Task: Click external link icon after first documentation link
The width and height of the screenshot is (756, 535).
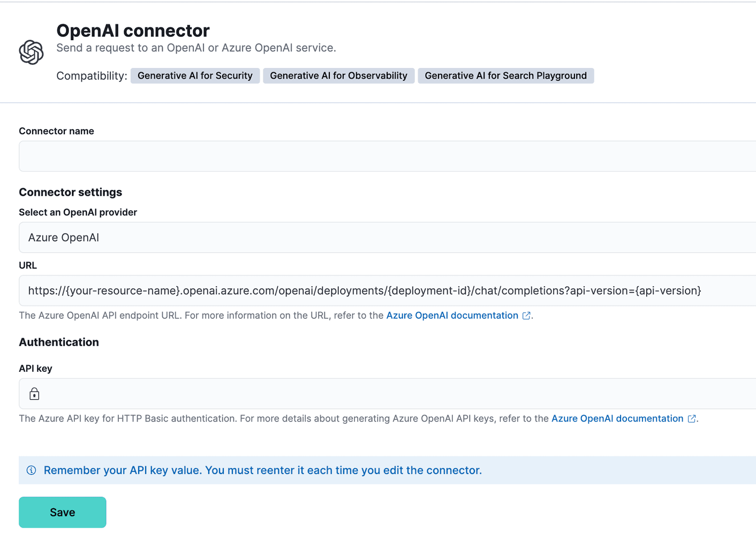Action: 525,315
